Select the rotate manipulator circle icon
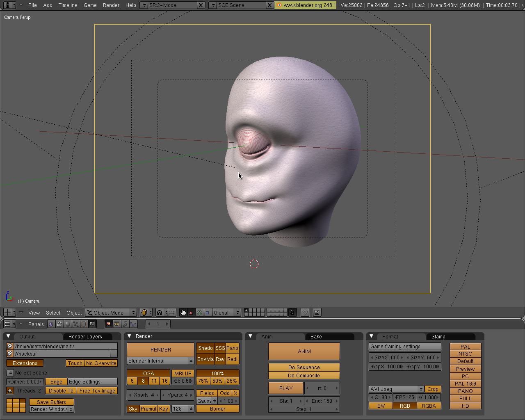 (x=199, y=313)
